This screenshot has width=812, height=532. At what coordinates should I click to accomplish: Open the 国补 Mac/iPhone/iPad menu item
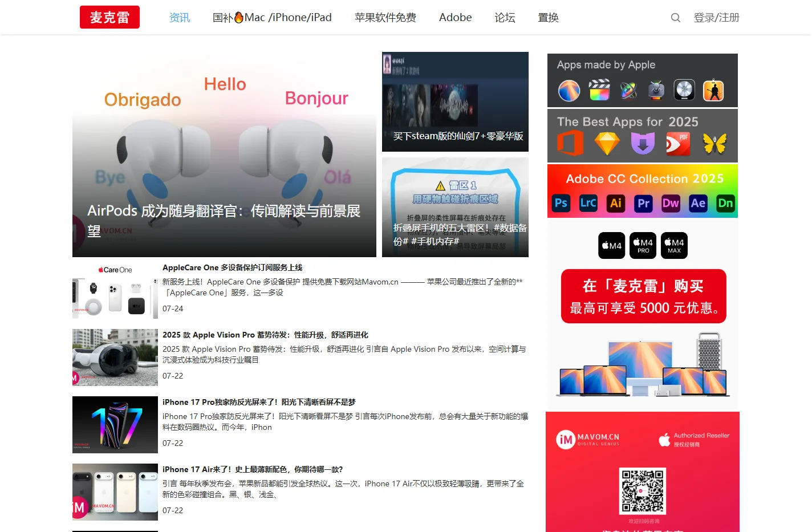[x=272, y=18]
